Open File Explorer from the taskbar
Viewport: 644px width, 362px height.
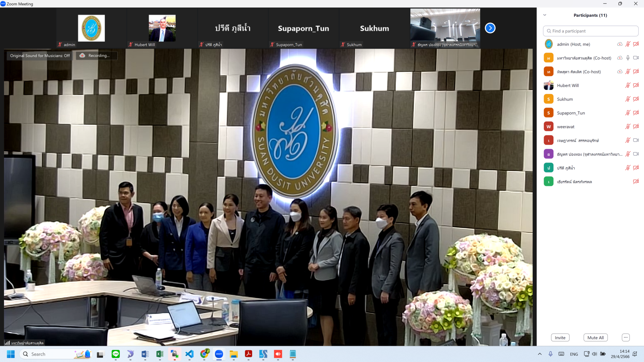[234, 354]
